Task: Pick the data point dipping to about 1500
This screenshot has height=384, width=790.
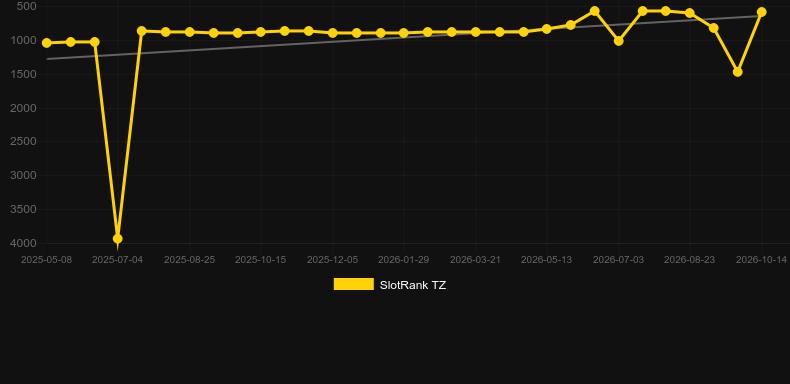Action: pos(738,72)
